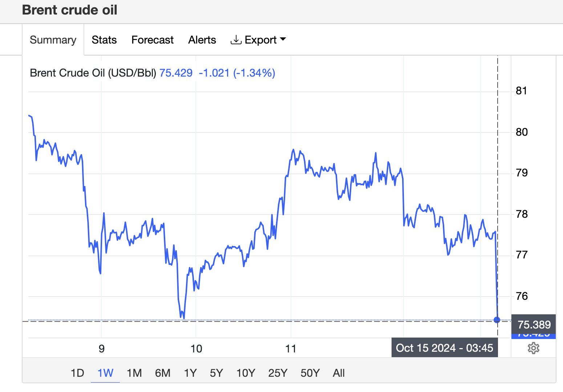Click the Oct 15 2024 - 03:45 tooltip

pyautogui.click(x=445, y=348)
